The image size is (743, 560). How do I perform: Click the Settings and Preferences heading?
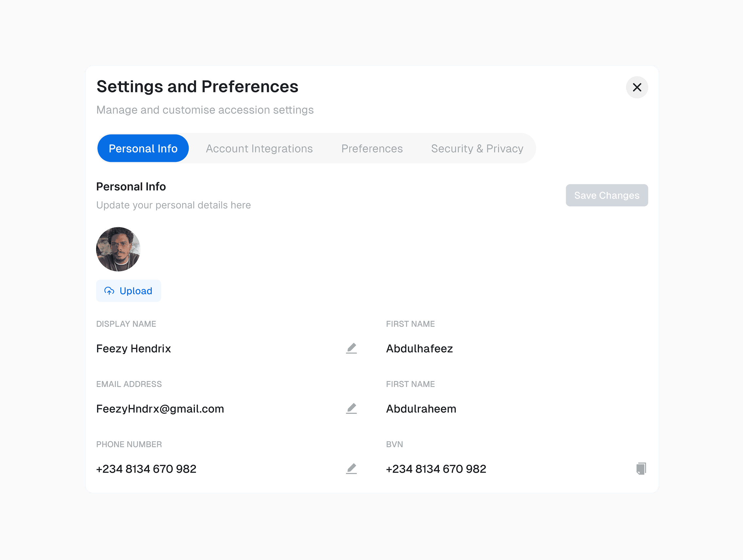tap(197, 87)
